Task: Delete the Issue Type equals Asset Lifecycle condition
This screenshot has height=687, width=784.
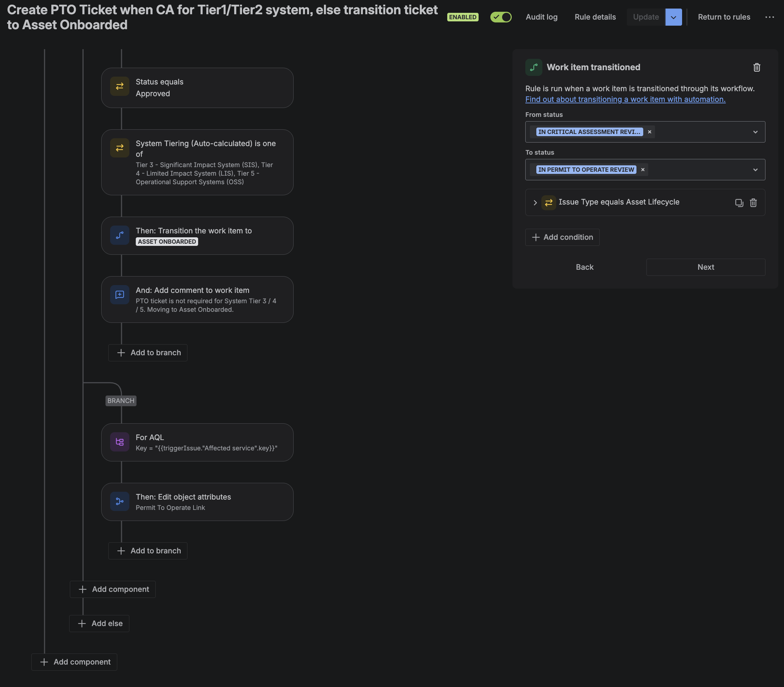Action: point(753,203)
